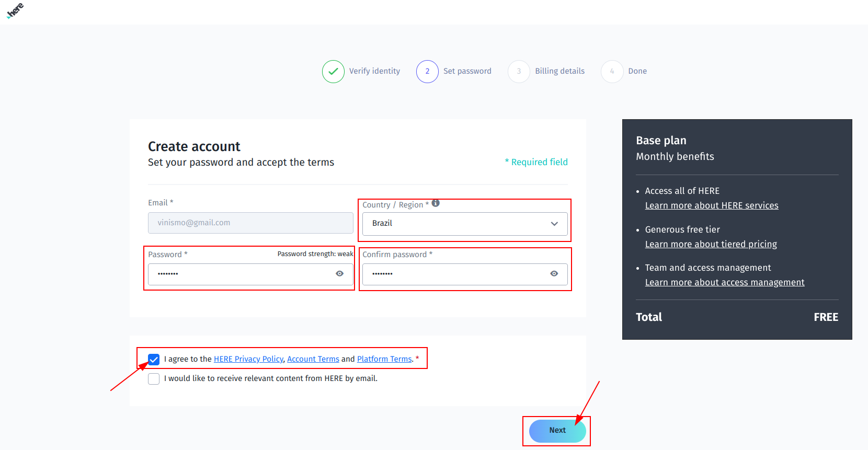Click the disabled Email field vinismo@gmail.com

[250, 223]
